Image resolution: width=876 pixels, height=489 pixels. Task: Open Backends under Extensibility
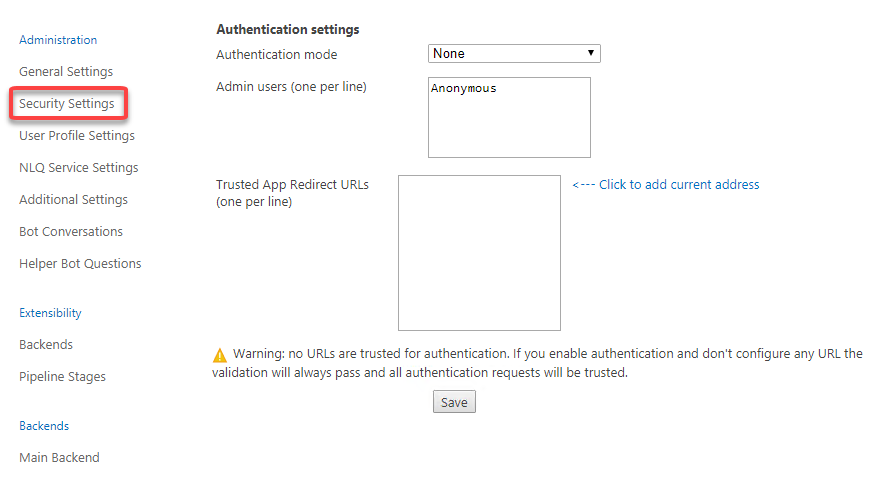click(46, 345)
